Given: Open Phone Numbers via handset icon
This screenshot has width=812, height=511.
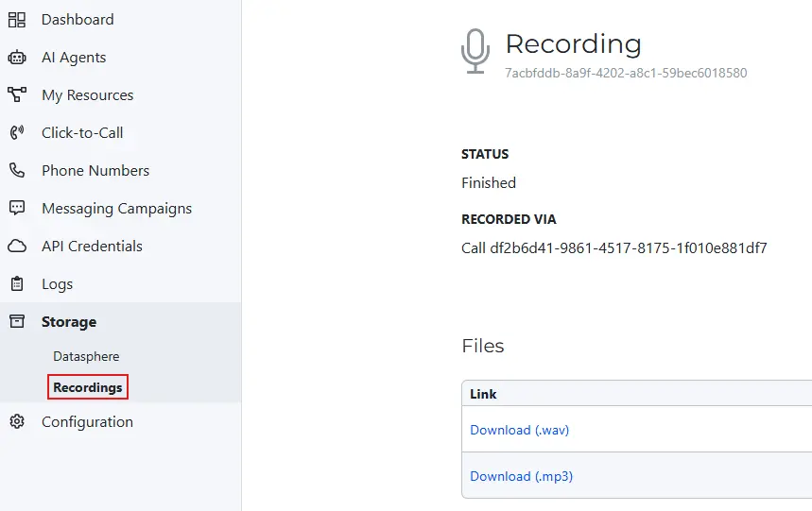Looking at the screenshot, I should click(x=17, y=171).
